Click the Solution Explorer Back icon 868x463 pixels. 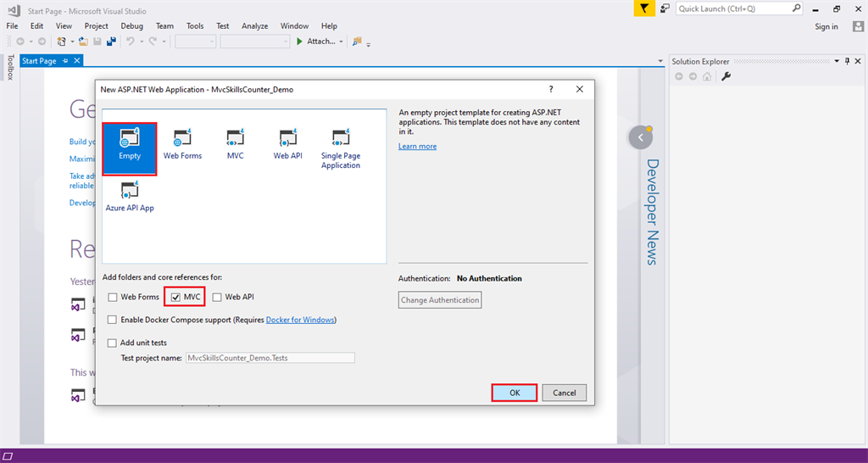tap(679, 76)
